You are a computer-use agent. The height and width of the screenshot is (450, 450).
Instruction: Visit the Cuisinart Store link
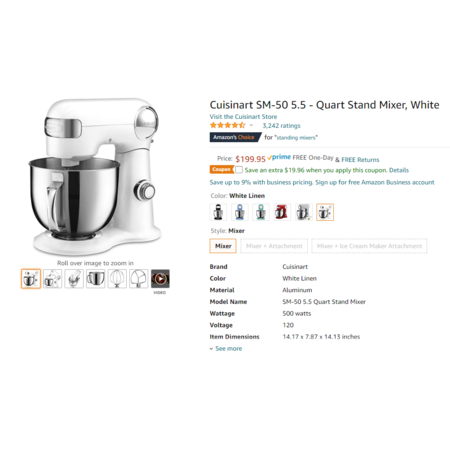pyautogui.click(x=243, y=117)
